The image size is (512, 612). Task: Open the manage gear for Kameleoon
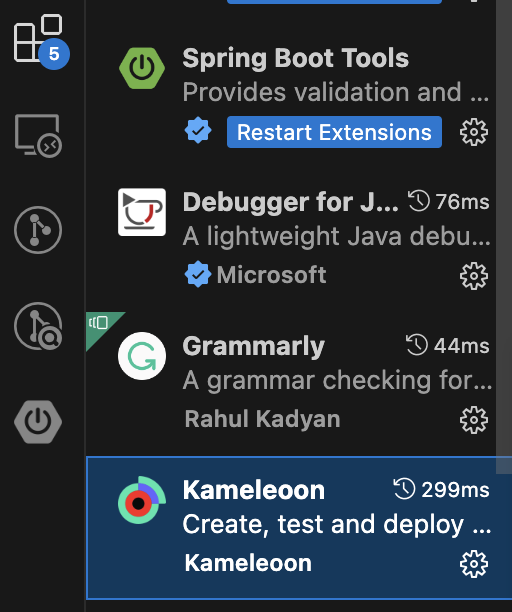[474, 564]
